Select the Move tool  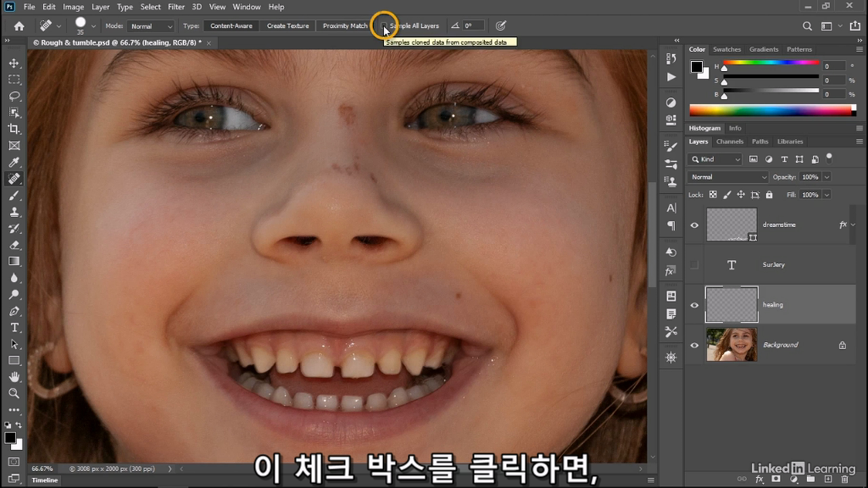click(x=14, y=63)
